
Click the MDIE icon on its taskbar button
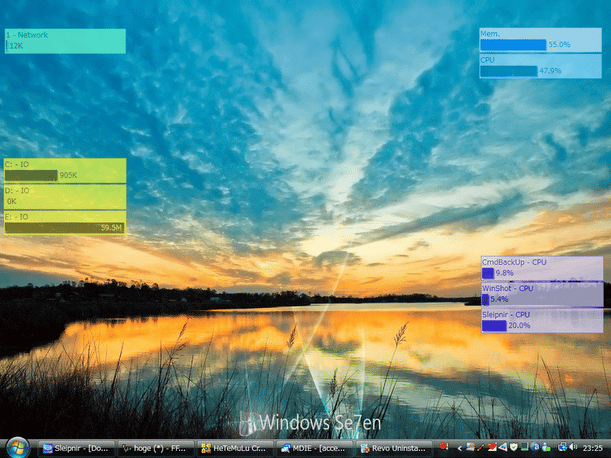(x=286, y=448)
